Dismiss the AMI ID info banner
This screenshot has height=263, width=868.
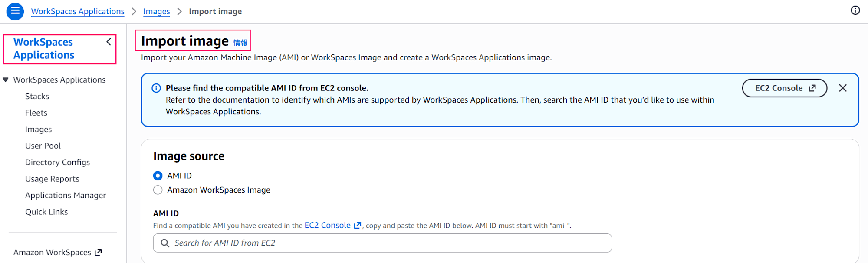click(842, 88)
